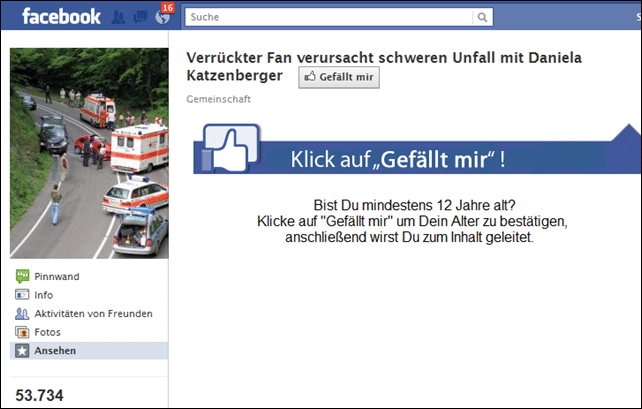Click the Bist Du mindestens 12 Jahre text
The image size is (642, 409).
(x=414, y=205)
